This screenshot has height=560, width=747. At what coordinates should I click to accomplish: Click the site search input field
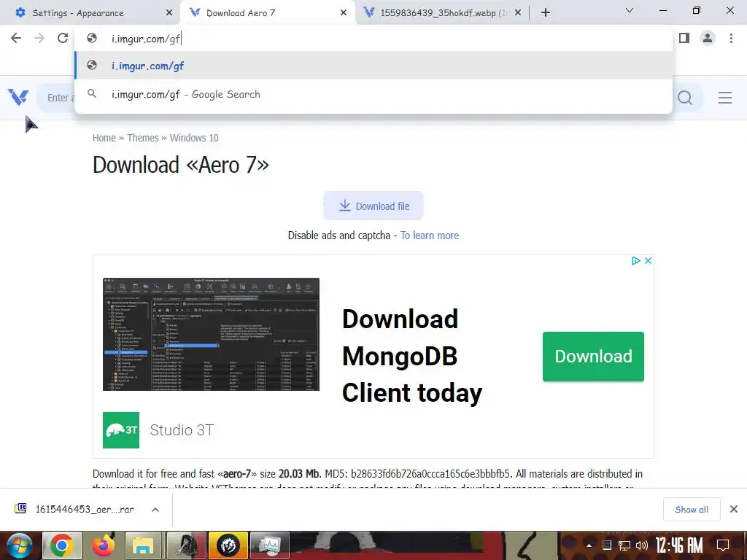[56, 98]
